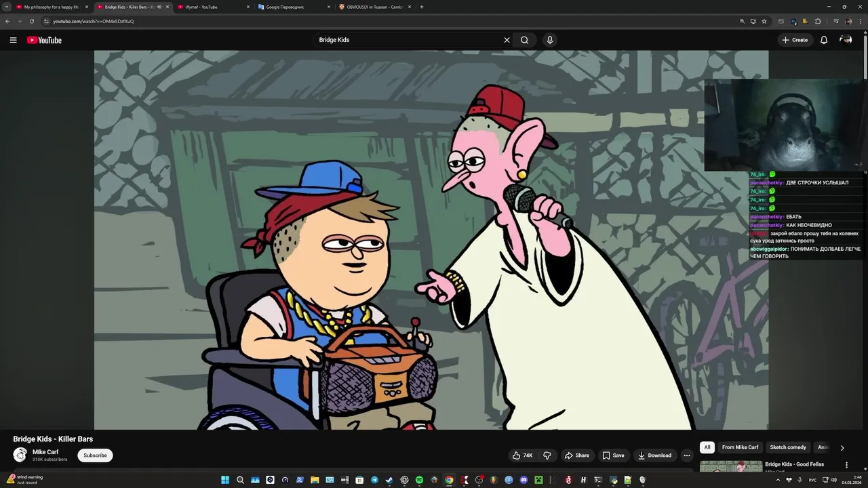Click the video player frame
Screen dimensions: 868x488
pos(431,240)
